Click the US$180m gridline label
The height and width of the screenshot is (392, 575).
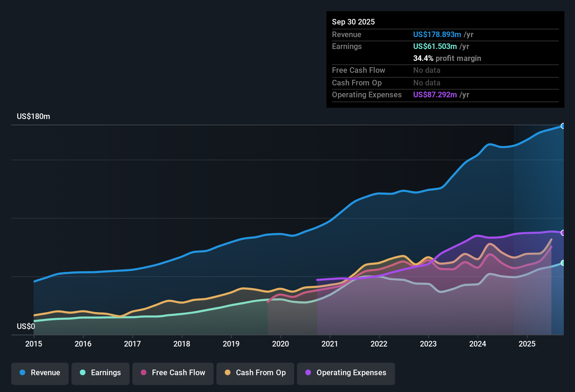coord(34,116)
